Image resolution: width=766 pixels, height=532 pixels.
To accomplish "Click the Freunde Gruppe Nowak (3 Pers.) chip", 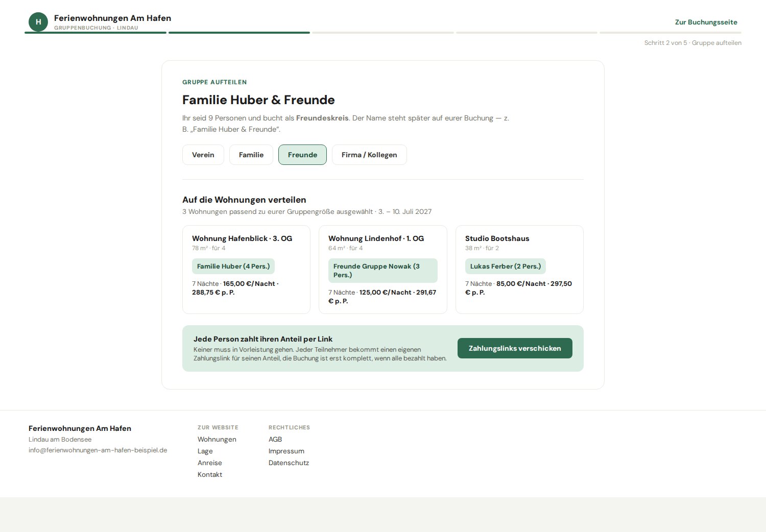I will pos(383,271).
